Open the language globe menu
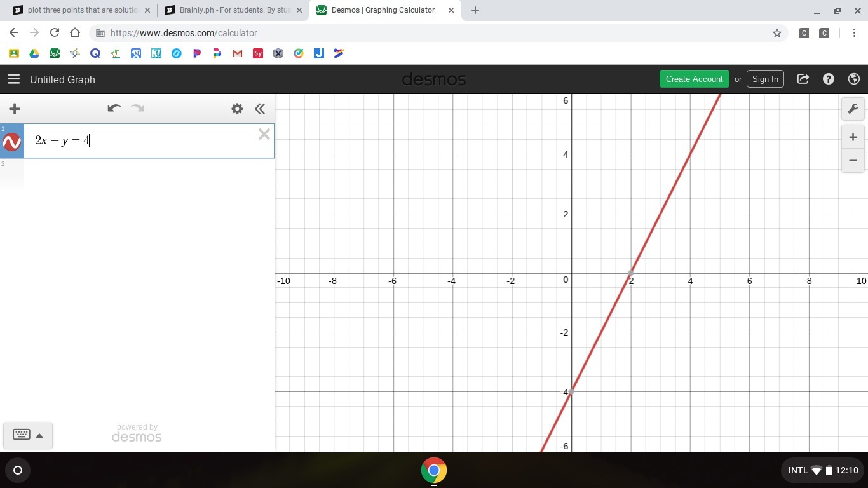The width and height of the screenshot is (868, 488). (854, 79)
